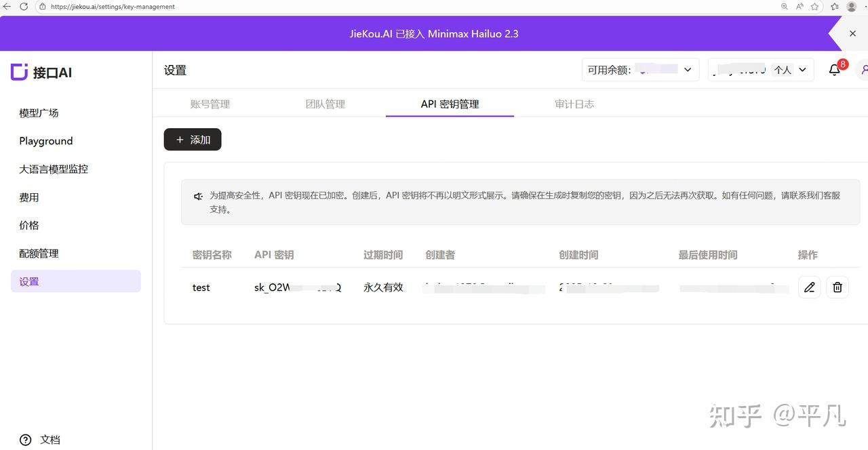Viewport: 868px width, 450px height.
Task: Bookmark page with the star icon
Action: 815,6
